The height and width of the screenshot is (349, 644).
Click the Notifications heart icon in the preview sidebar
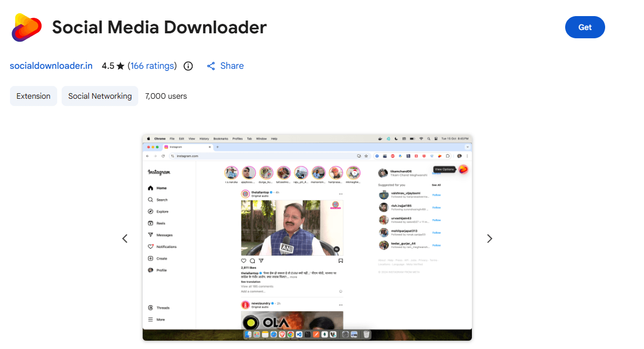[x=150, y=247]
